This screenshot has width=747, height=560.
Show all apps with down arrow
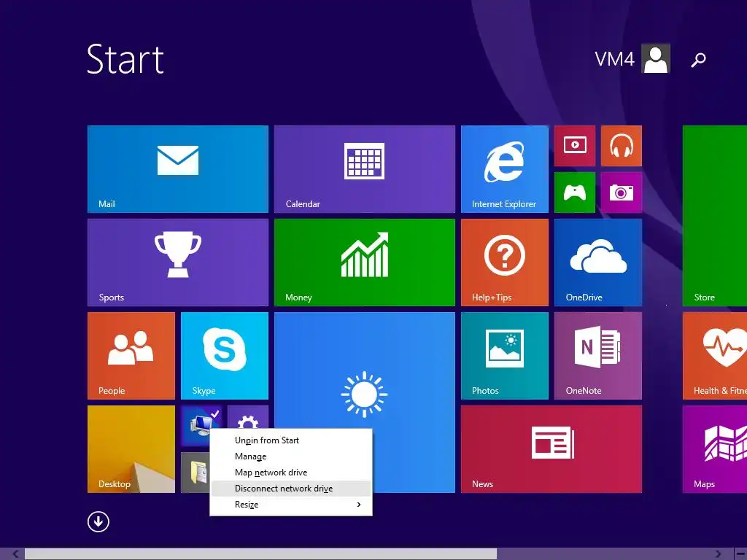tap(98, 522)
